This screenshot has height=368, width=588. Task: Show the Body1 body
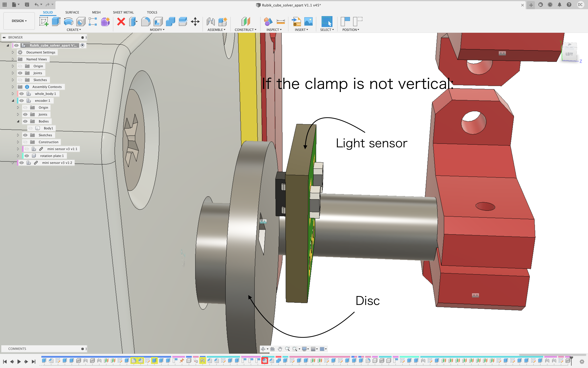click(30, 128)
